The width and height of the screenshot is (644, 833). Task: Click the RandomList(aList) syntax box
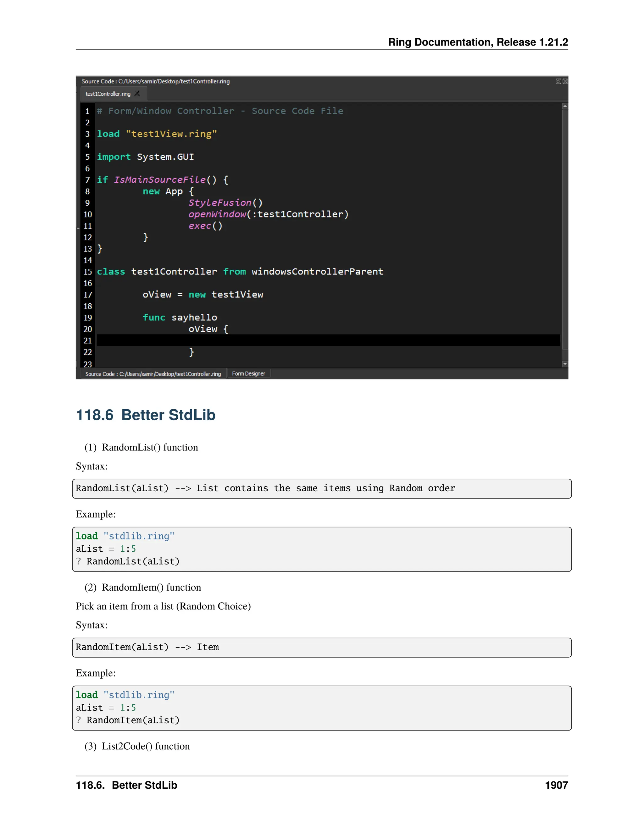[322, 488]
